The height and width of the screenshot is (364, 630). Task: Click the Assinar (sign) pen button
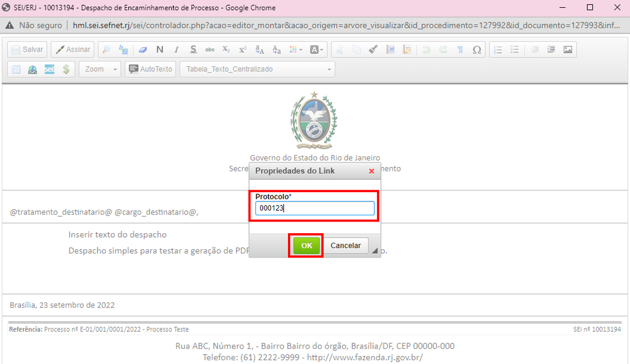click(x=73, y=50)
